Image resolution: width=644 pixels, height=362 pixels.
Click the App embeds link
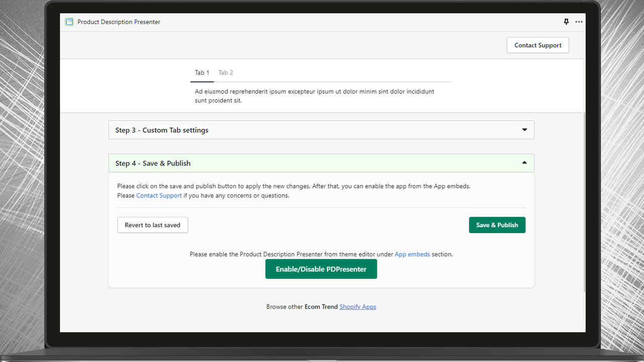pyautogui.click(x=412, y=254)
